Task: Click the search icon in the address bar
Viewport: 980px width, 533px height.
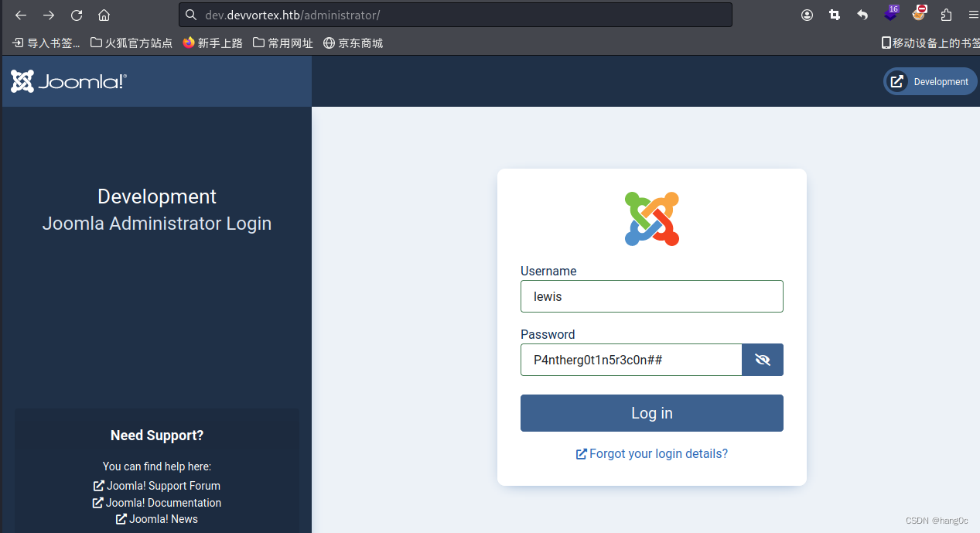Action: click(x=191, y=15)
